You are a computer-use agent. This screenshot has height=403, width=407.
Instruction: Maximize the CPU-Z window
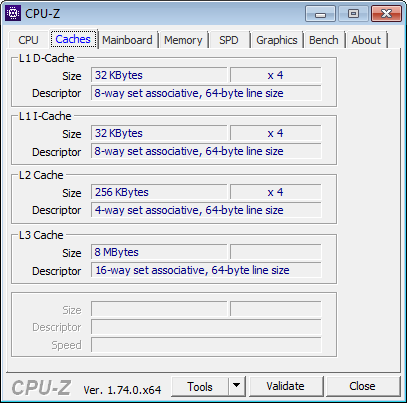353,14
